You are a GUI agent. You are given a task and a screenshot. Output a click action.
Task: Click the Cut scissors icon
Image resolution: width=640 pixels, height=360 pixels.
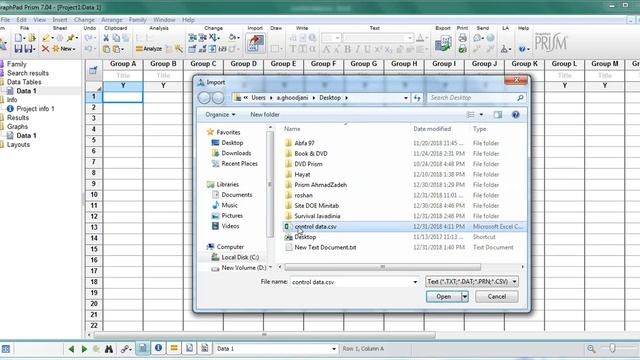click(106, 38)
